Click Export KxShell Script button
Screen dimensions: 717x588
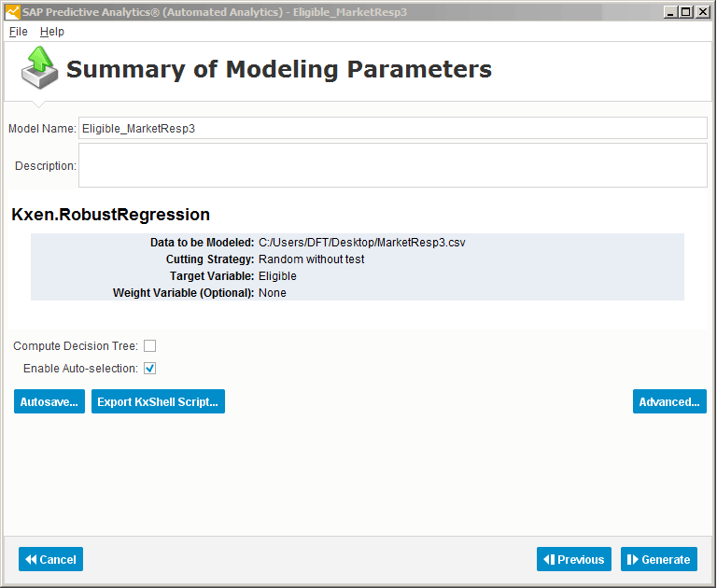pyautogui.click(x=158, y=401)
